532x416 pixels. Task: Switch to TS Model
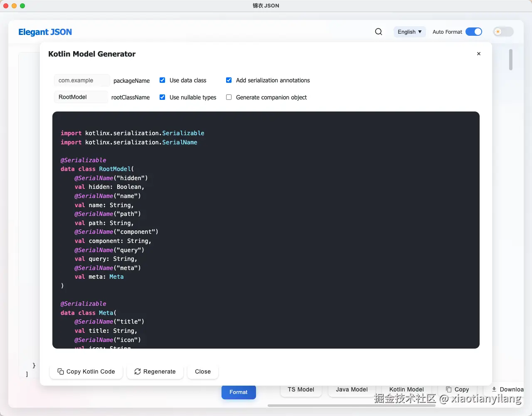point(300,389)
